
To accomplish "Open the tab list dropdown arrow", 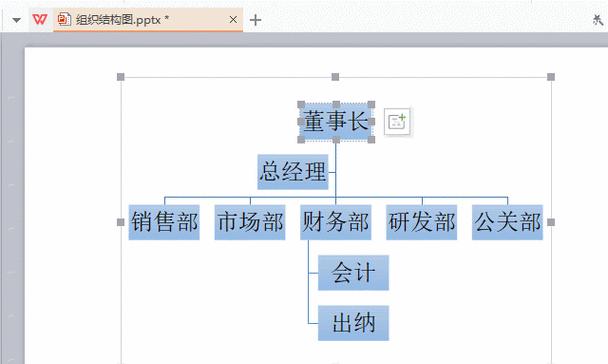I will (16, 20).
